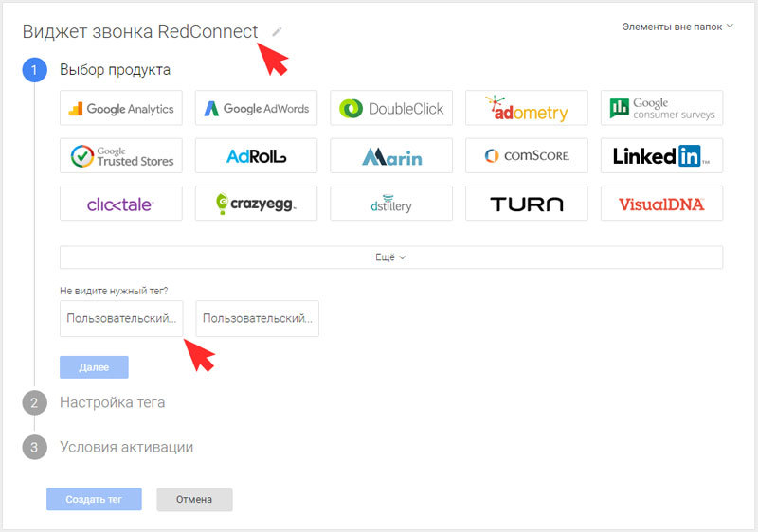Click step 1 heading Выбор продукта

click(115, 70)
